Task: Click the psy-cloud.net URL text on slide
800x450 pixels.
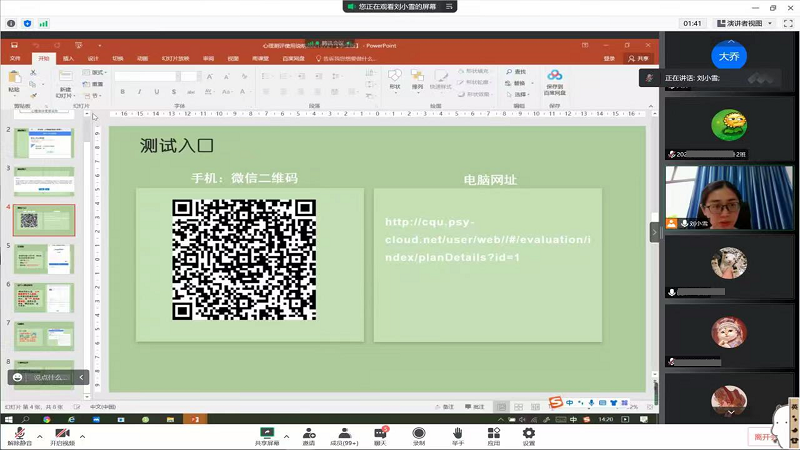Action: click(488, 239)
